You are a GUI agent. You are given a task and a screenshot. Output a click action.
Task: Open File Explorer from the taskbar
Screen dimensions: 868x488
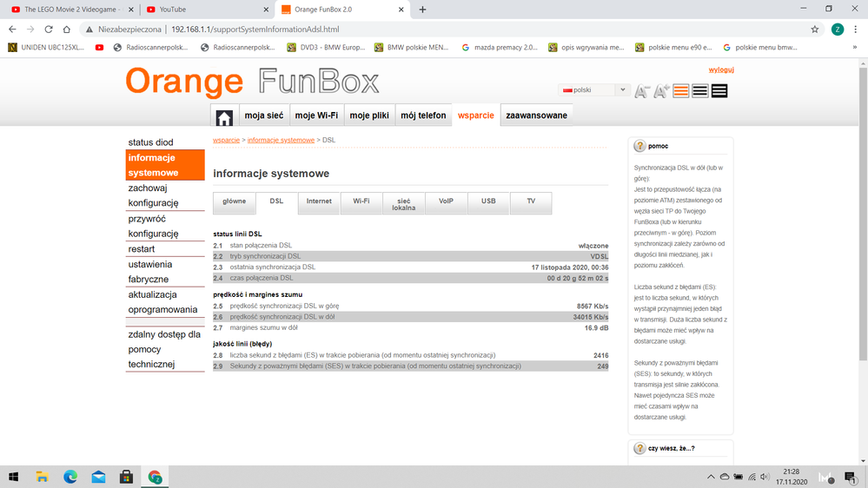tap(42, 477)
